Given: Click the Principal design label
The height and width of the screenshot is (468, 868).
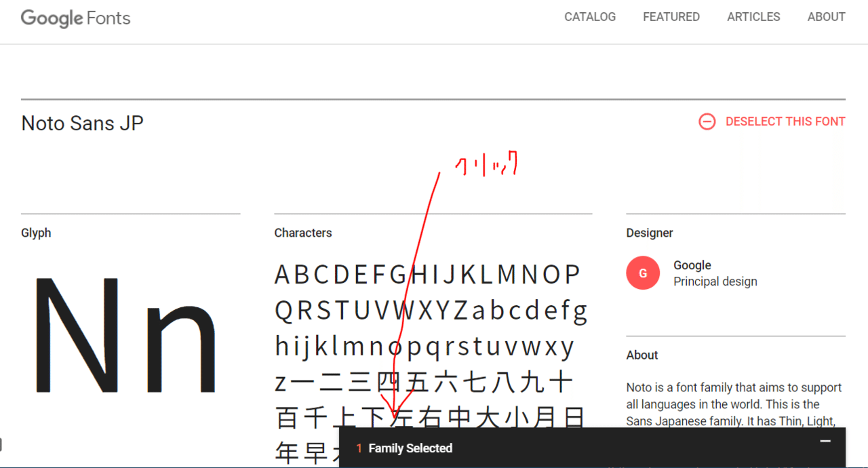Looking at the screenshot, I should pos(715,281).
